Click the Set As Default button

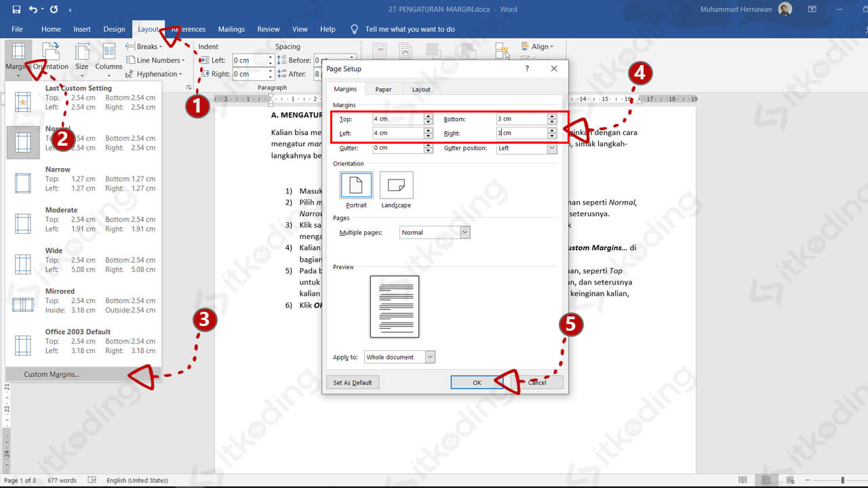point(353,382)
